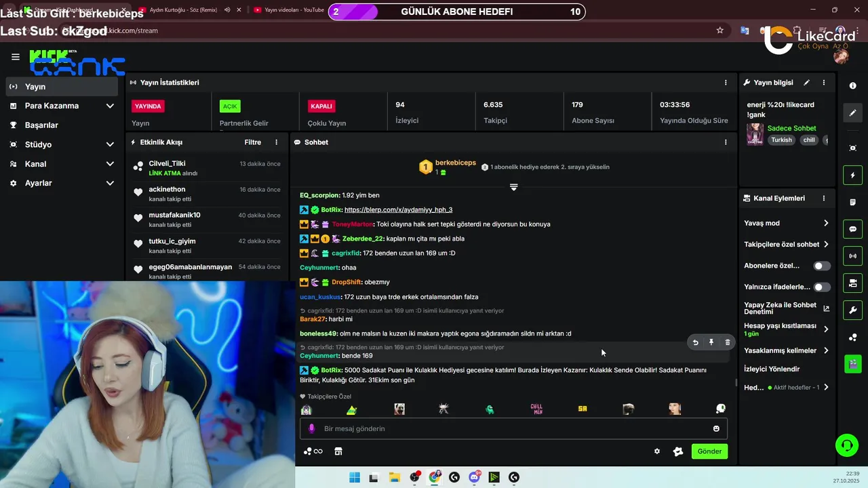Open File Explorer from the taskbar

pyautogui.click(x=394, y=478)
